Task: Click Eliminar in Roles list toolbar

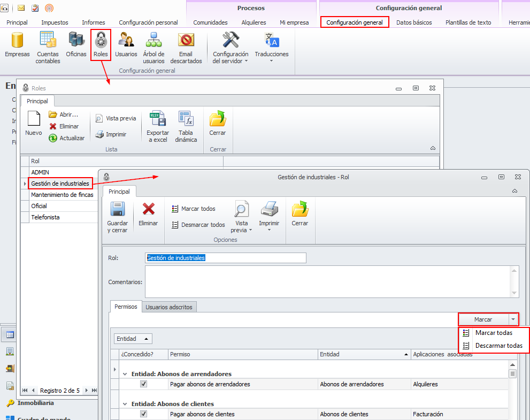Action: click(x=64, y=126)
